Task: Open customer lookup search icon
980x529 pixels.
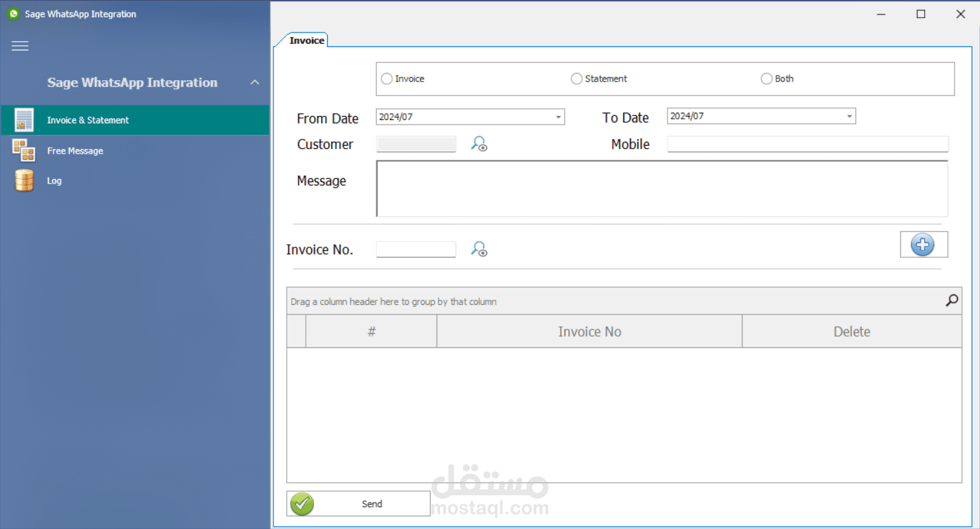Action: tap(479, 144)
